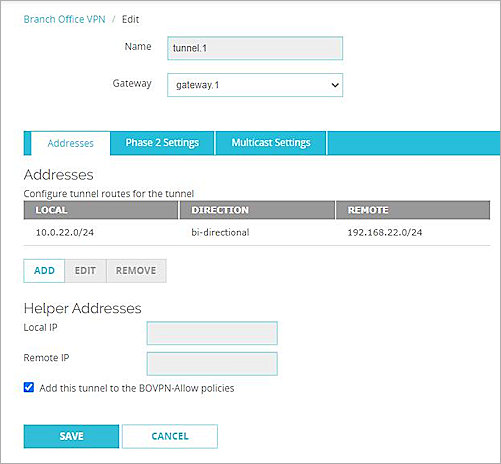This screenshot has width=501, height=464.
Task: Switch to the Addresses tab
Action: 70,143
